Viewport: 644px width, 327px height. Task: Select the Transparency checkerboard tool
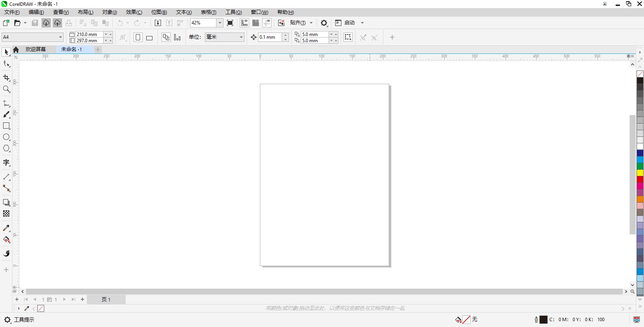point(6,214)
